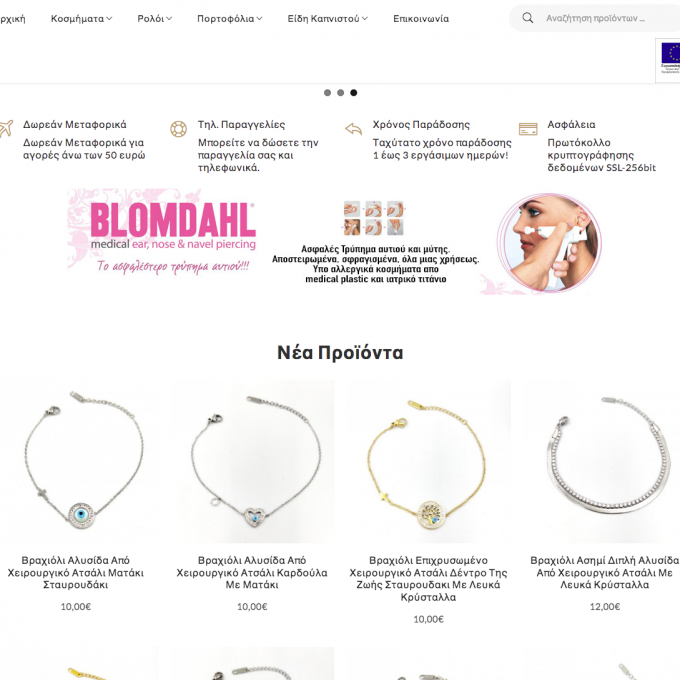Open the heart-shaped eye bracelet photo
The width and height of the screenshot is (680, 680).
(252, 461)
